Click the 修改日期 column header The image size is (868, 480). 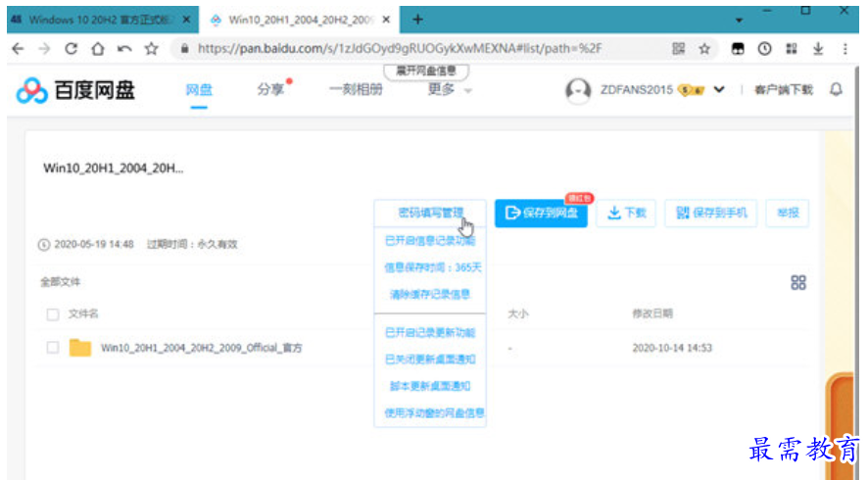tap(652, 313)
